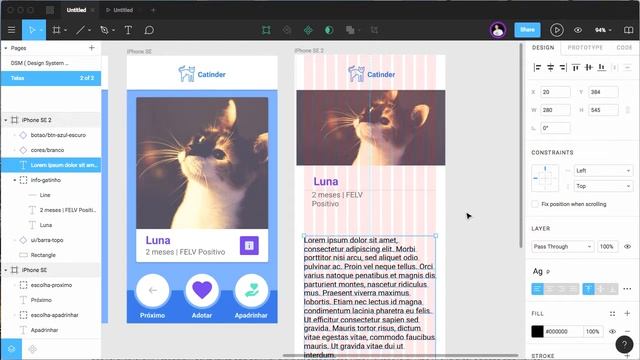640x360 pixels.
Task: Open the user avatar menu
Action: pyautogui.click(x=498, y=30)
